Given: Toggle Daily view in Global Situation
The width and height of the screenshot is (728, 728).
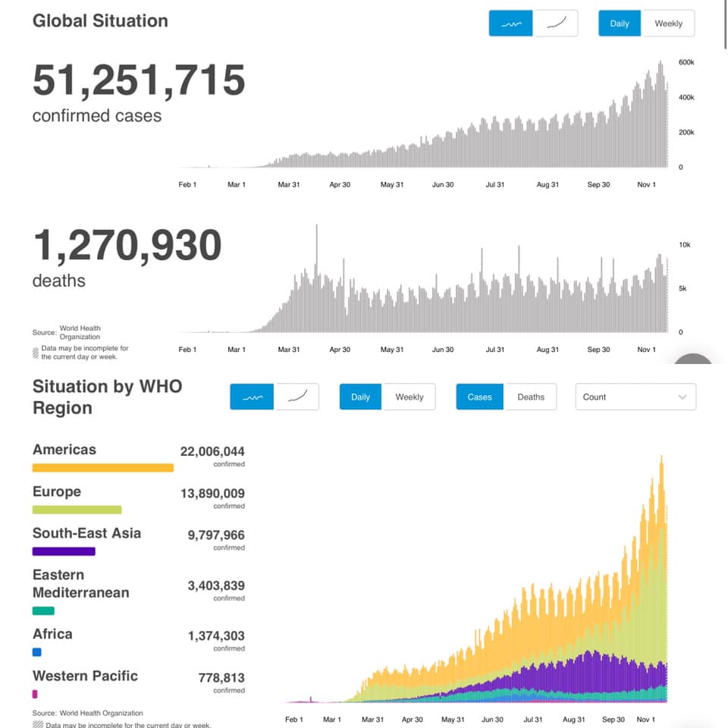Looking at the screenshot, I should click(x=620, y=24).
